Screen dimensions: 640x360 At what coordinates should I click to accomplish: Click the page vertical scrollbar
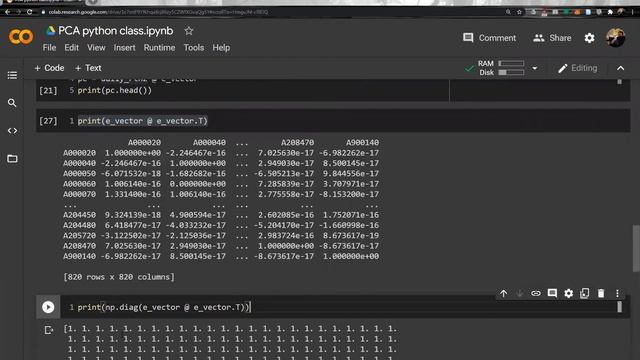[636, 248]
